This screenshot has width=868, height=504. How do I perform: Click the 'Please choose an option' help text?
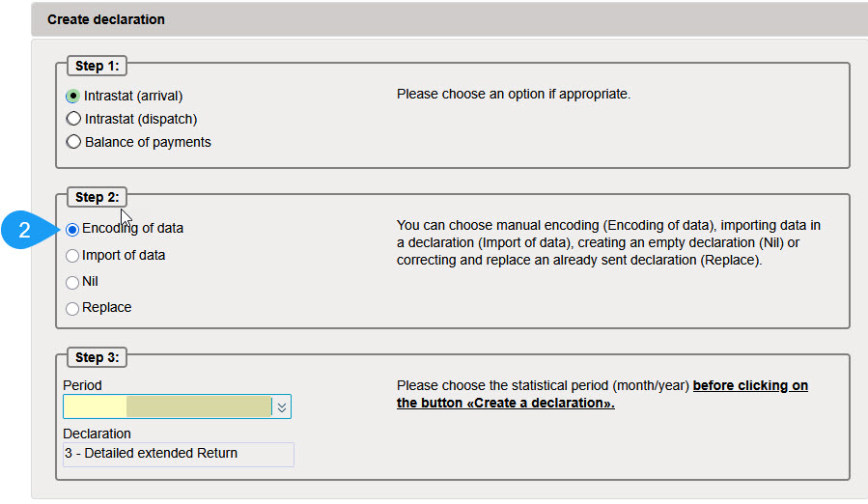coord(513,95)
